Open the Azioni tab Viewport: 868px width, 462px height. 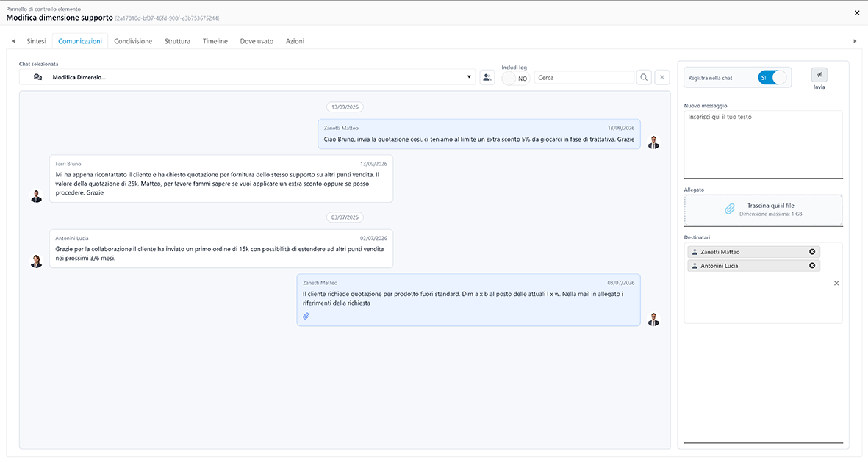[x=295, y=41]
